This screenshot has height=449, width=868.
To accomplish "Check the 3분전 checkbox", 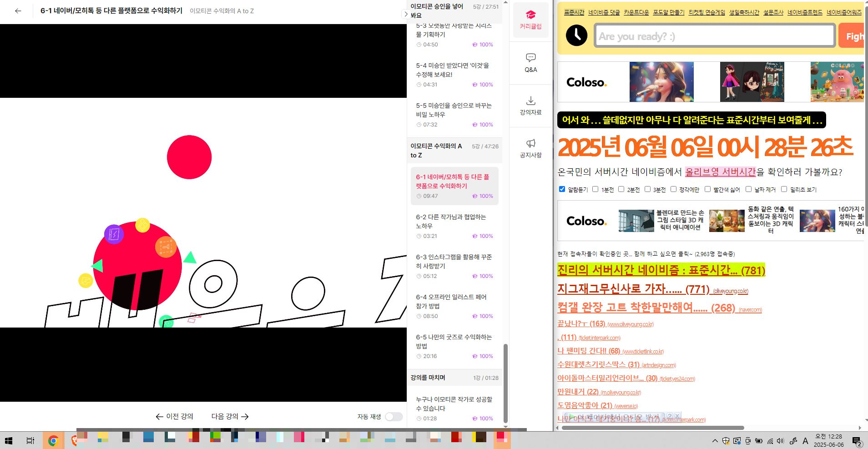I will pyautogui.click(x=647, y=189).
